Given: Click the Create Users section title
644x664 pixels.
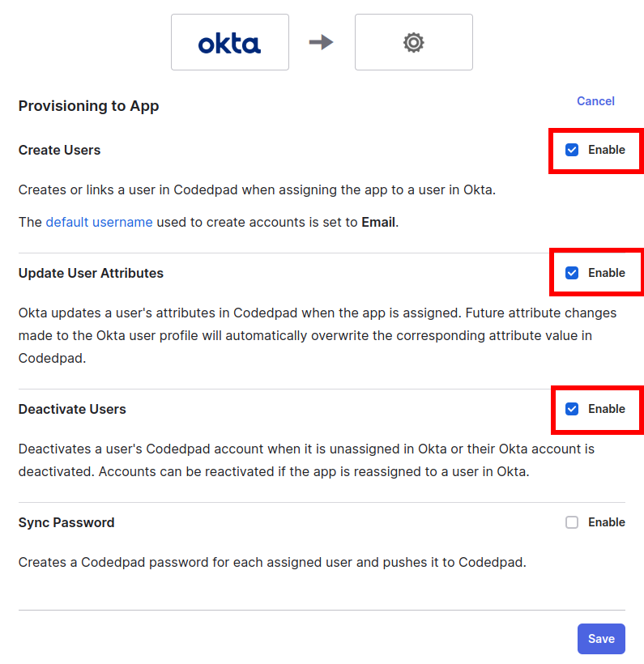Looking at the screenshot, I should point(59,150).
